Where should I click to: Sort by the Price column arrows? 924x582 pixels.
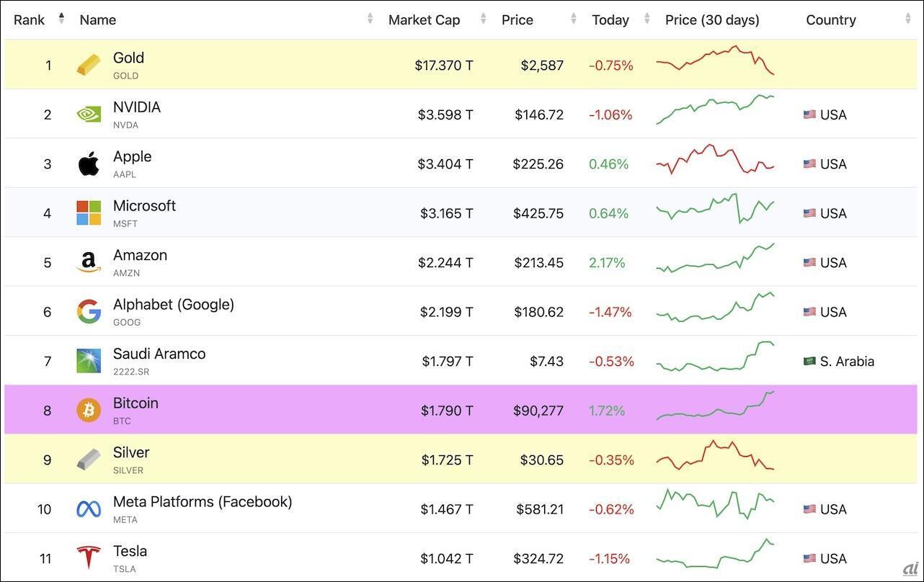tap(574, 19)
